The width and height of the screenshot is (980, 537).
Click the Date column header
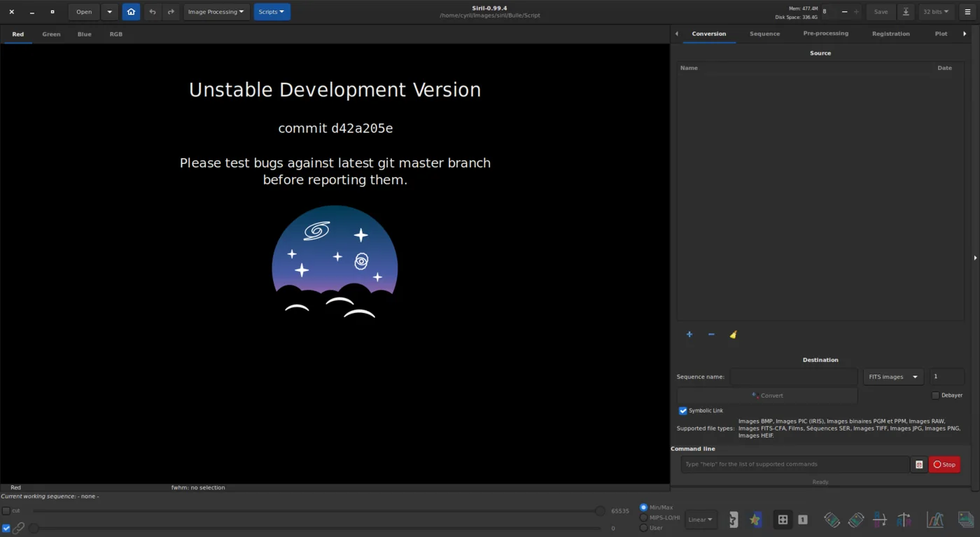tap(944, 68)
